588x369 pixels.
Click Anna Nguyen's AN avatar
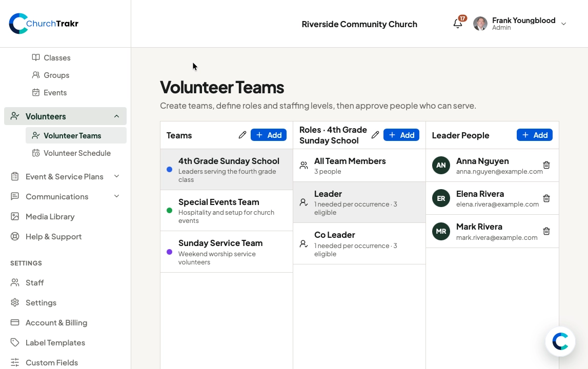click(441, 166)
